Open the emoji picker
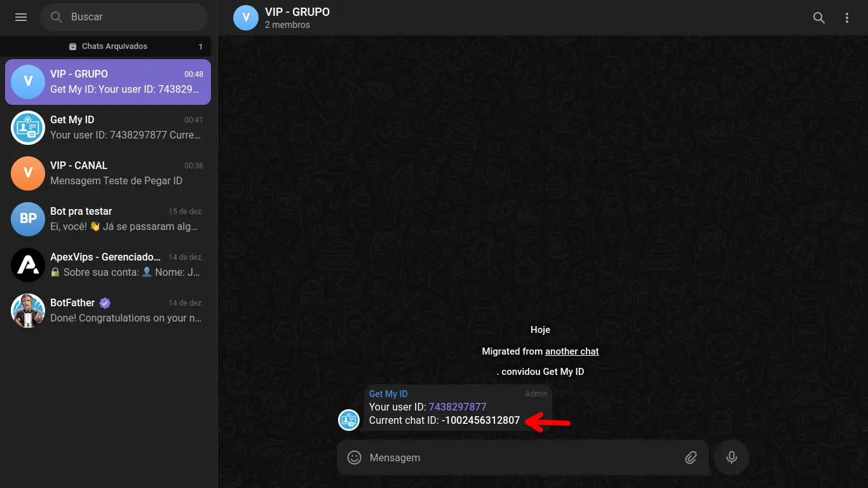Viewport: 868px width, 488px height. (x=355, y=457)
